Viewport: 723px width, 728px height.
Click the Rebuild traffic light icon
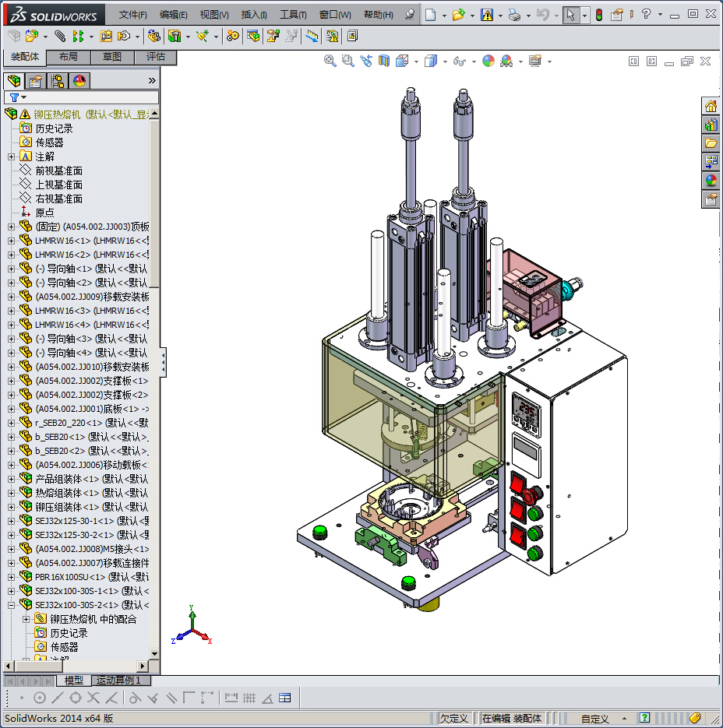click(598, 15)
